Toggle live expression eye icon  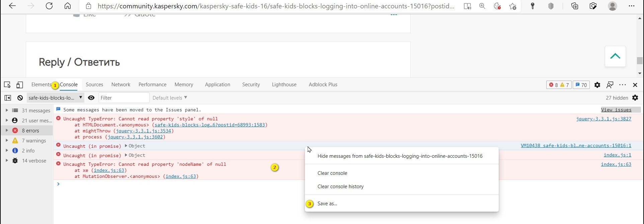[x=91, y=98]
